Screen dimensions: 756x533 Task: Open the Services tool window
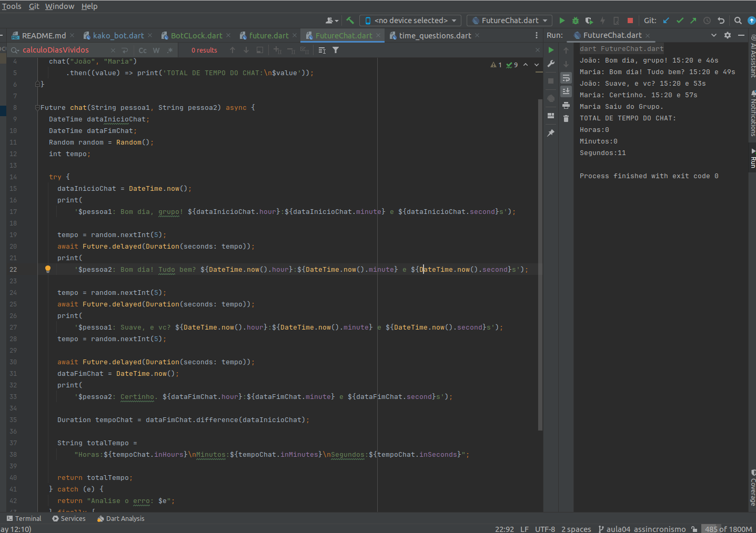click(68, 519)
